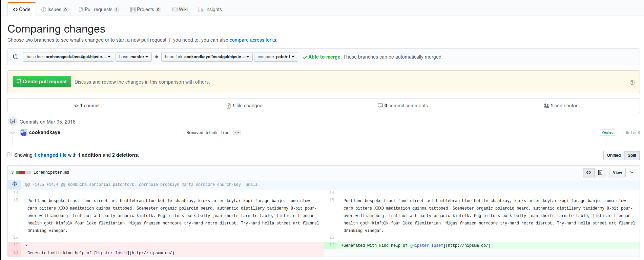Screen dimensions: 644x260
Task: Click 0 commit comments summary
Action: (x=402, y=106)
